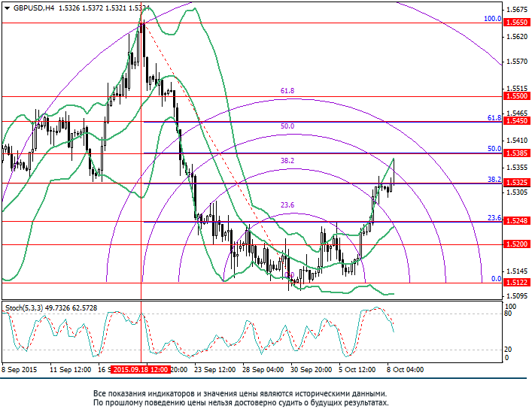532x415 pixels.
Task: Click the 1.5675 value on price axis
Action: pyautogui.click(x=517, y=10)
